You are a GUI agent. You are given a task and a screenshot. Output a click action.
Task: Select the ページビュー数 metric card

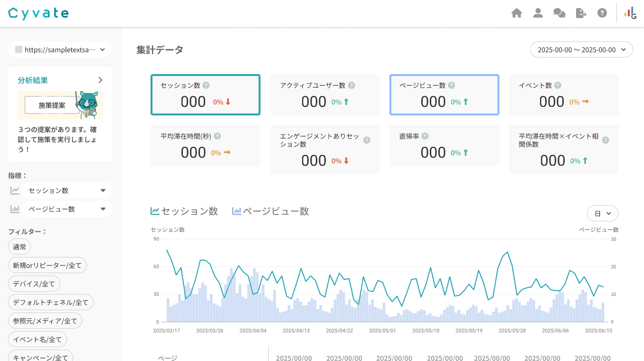pos(444,95)
